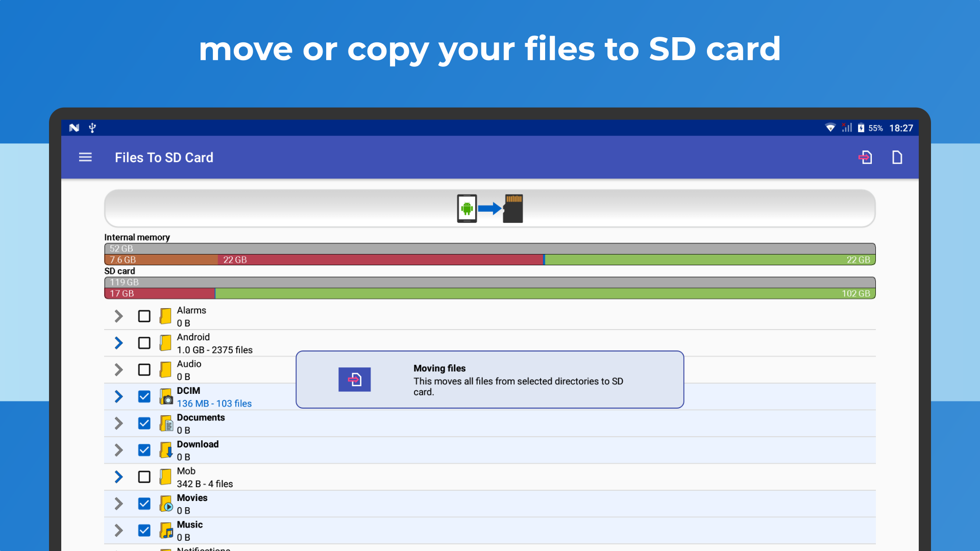Screen dimensions: 980x551
Task: Expand the Android folder chevron
Action: (118, 343)
